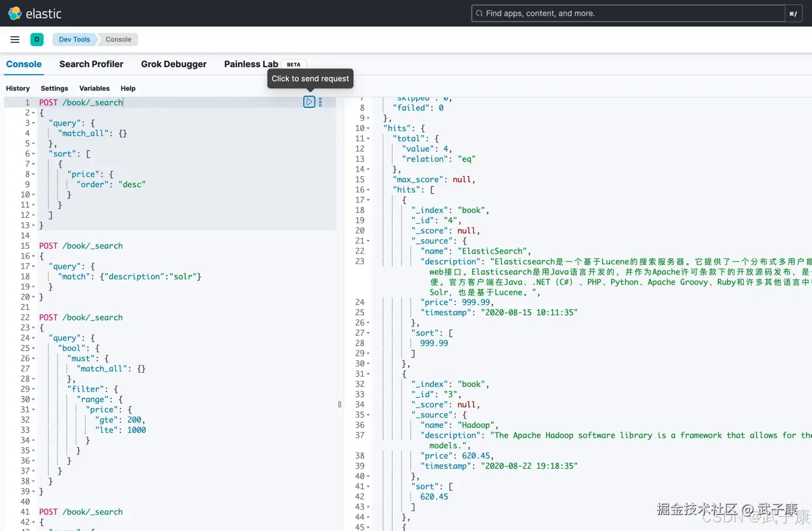This screenshot has height=531, width=812.
Task: Click the green D space avatar
Action: (x=37, y=40)
